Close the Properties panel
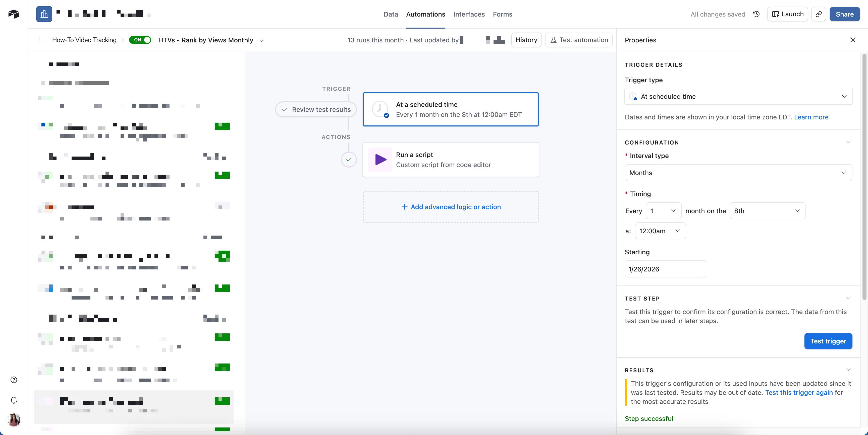The image size is (868, 435). pos(852,40)
